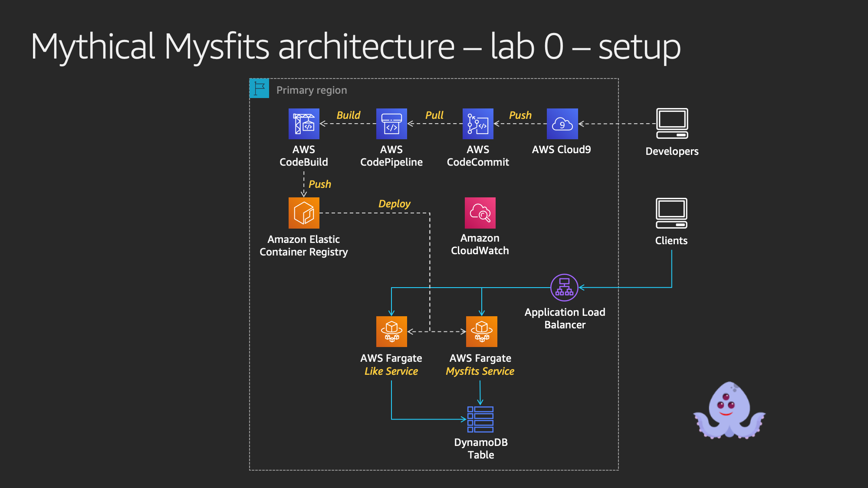
Task: Click the Application Load Balancer icon
Action: (x=564, y=288)
